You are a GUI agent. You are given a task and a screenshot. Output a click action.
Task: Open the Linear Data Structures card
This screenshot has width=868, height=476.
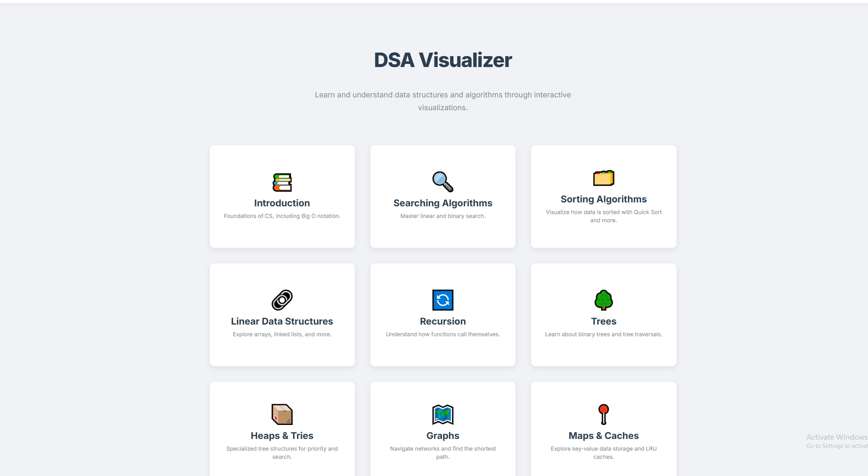[x=282, y=315]
